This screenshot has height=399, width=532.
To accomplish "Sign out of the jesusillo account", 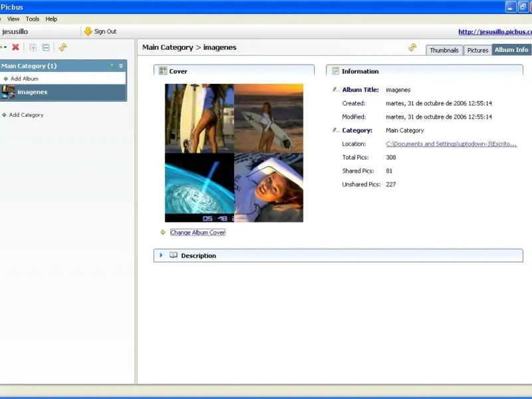I will click(100, 31).
